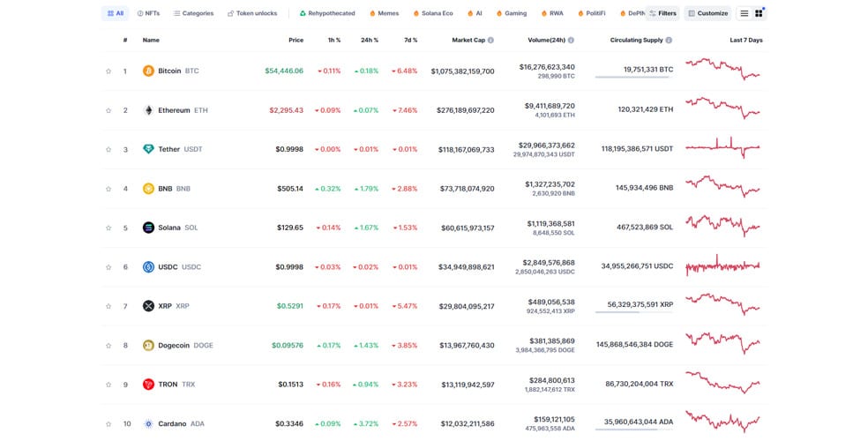
Task: Select the Gaming category filter
Action: click(512, 13)
